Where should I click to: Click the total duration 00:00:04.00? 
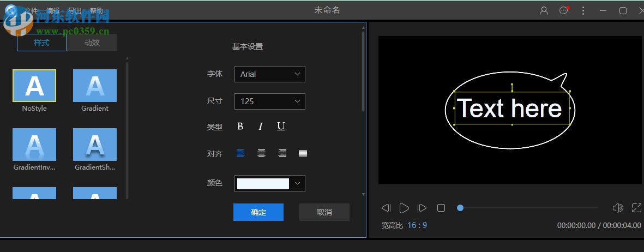(x=622, y=225)
